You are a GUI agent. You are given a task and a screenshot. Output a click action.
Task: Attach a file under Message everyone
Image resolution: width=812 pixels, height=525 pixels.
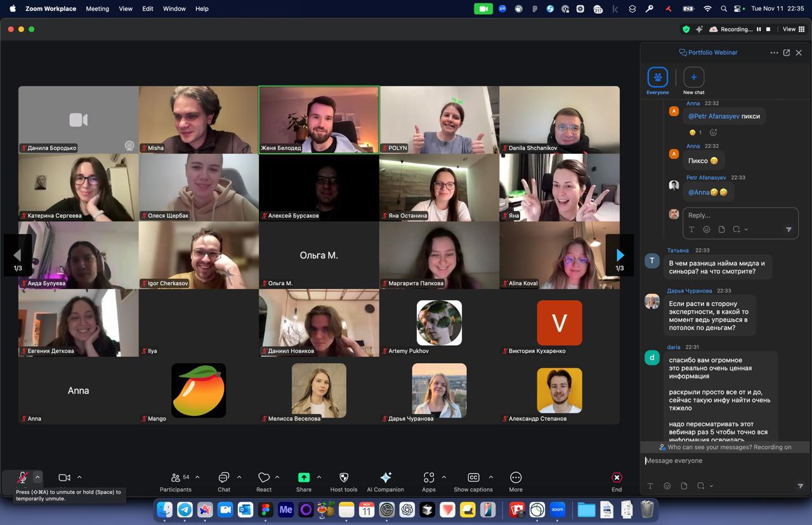(x=684, y=486)
